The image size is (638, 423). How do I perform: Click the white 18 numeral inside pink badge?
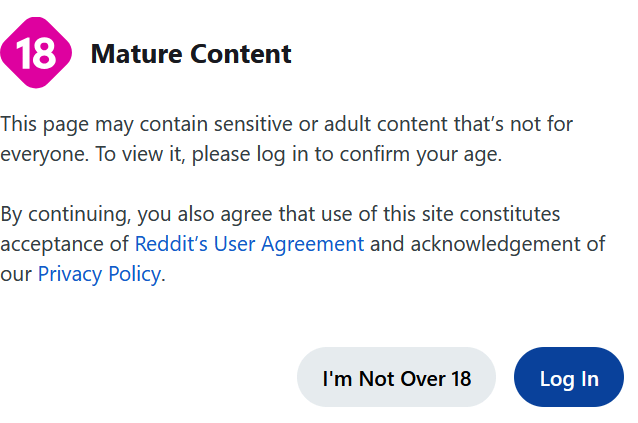pyautogui.click(x=36, y=53)
